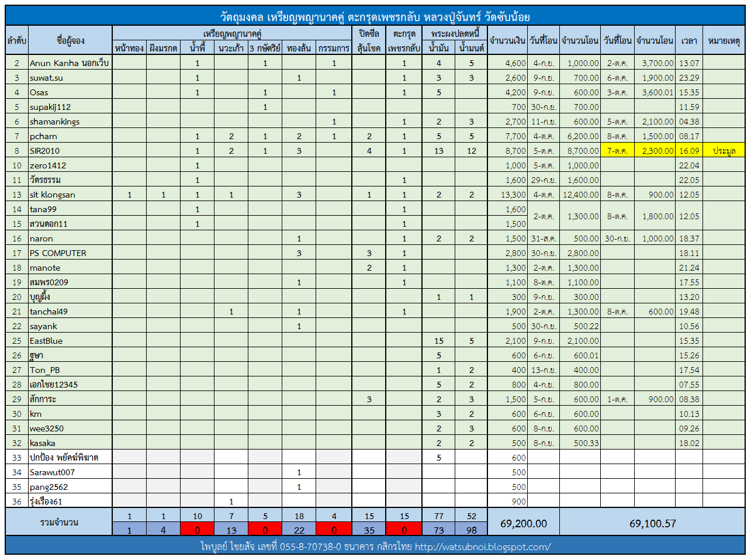This screenshot has width=751, height=560.
Task: Click the 500.22 transfer amount
Action: click(x=580, y=326)
